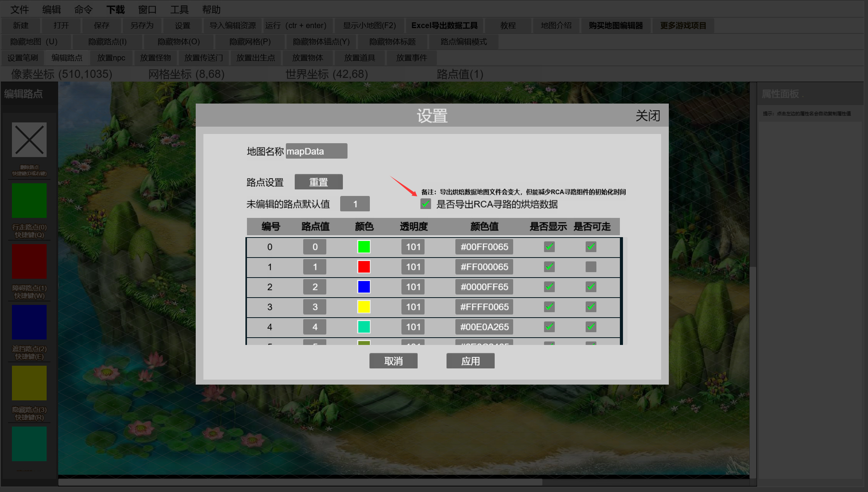Select the blue occlusion waypoint brush
Image resolution: width=868 pixels, height=492 pixels.
point(29,322)
